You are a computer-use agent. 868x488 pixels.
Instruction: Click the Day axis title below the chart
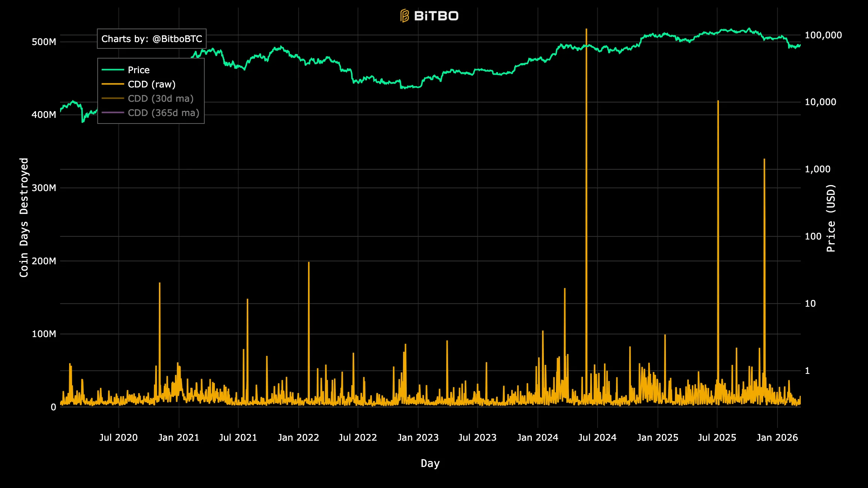430,464
